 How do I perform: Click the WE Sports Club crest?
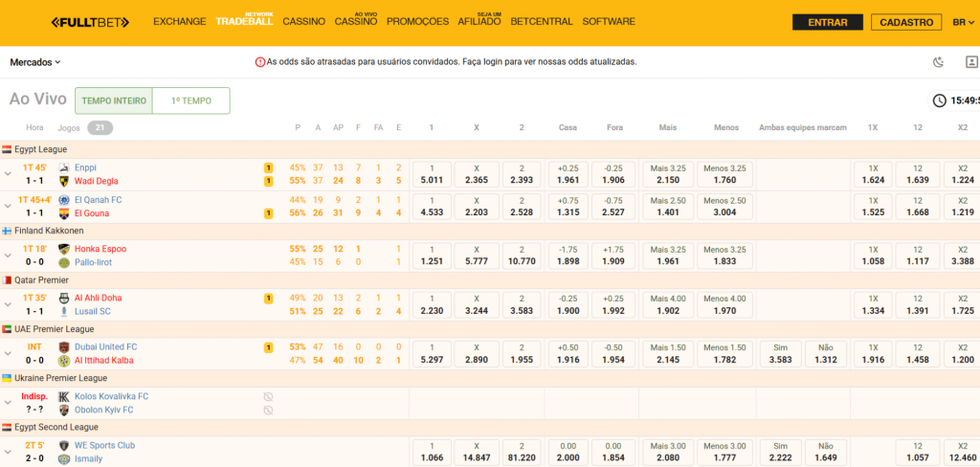click(64, 446)
